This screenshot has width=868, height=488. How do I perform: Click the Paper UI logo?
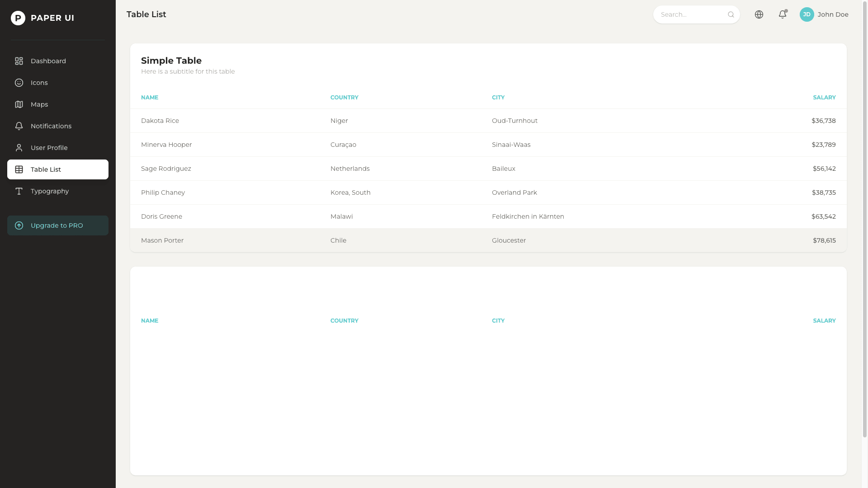(42, 18)
